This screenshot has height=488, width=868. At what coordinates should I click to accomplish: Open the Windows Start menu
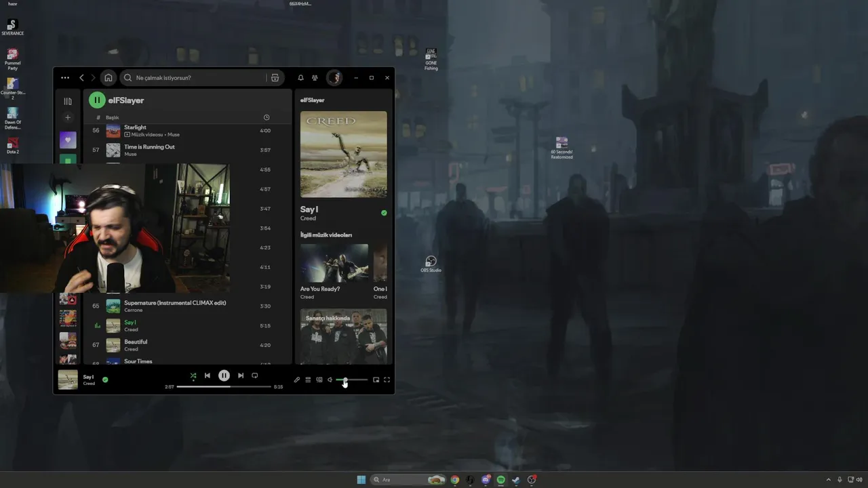pyautogui.click(x=361, y=480)
